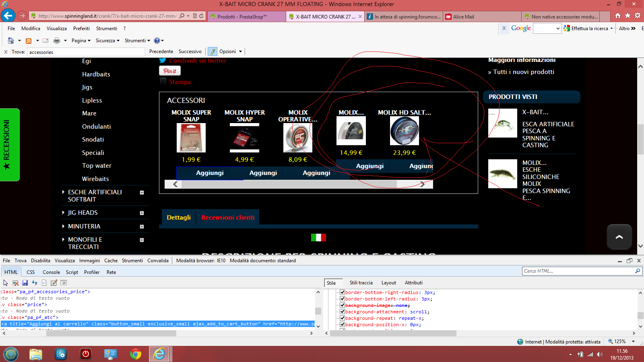Click the devtools edit pencil icon
Screen dimensions: 644x362
54,283
